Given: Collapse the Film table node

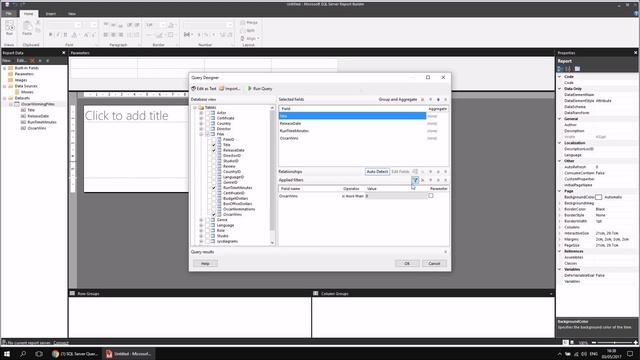Looking at the screenshot, I should (x=201, y=134).
